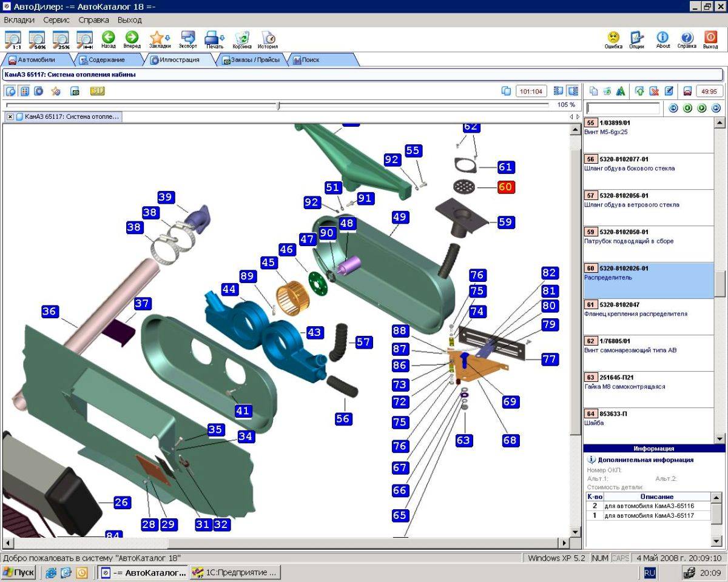Report an error via Ошибка icon
This screenshot has width=728, height=582.
[x=613, y=39]
